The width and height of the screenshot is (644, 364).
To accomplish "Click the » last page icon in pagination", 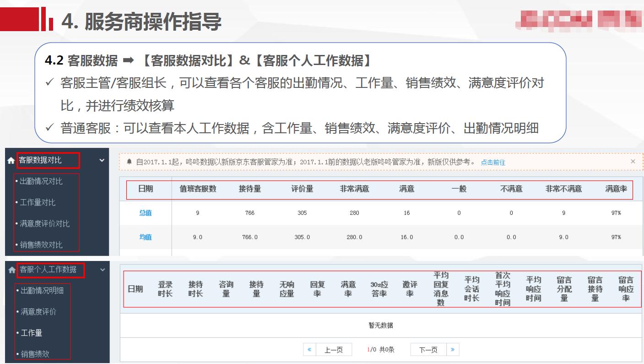I will 452,349.
